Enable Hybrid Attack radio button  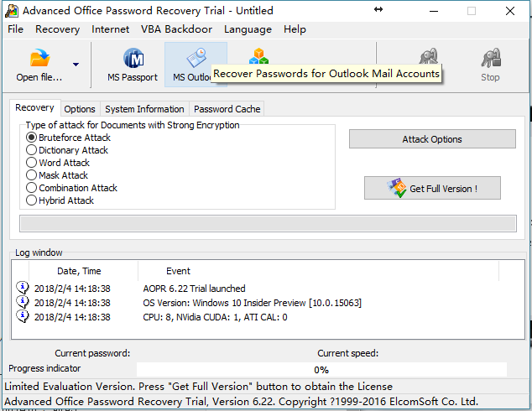click(31, 200)
